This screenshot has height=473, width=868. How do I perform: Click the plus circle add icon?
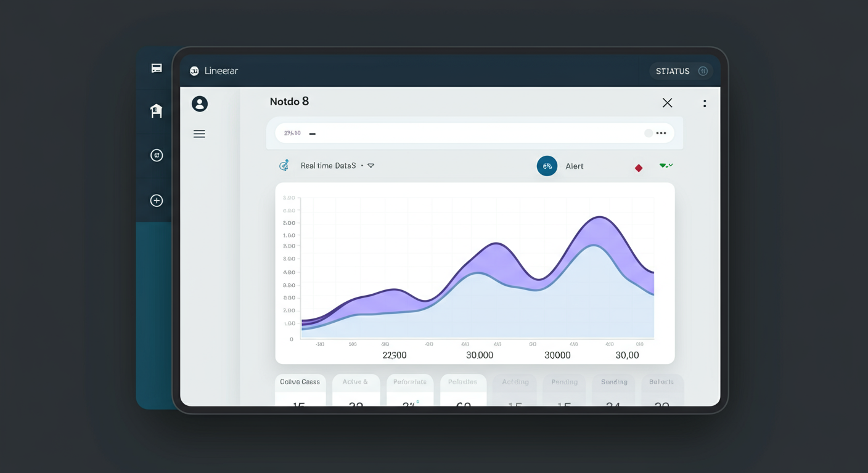157,200
